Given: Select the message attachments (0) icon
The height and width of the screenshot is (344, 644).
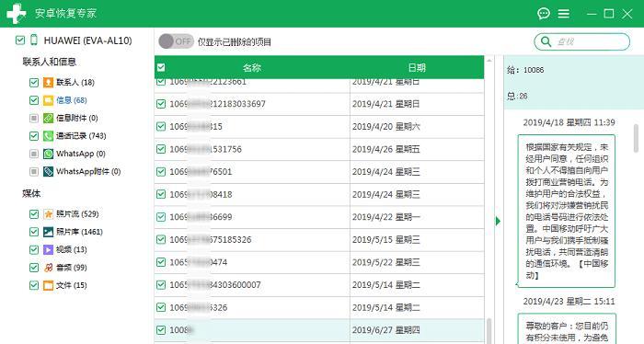Looking at the screenshot, I should [48, 119].
